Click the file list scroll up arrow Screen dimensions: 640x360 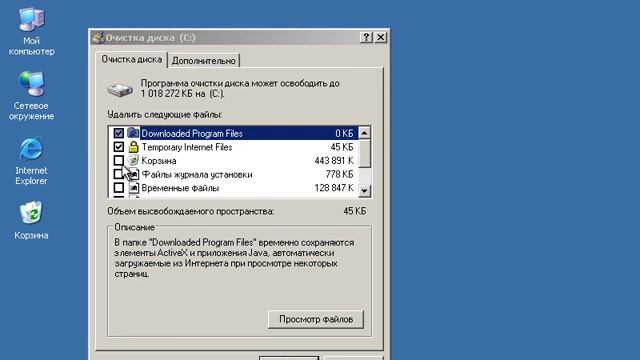click(x=364, y=133)
